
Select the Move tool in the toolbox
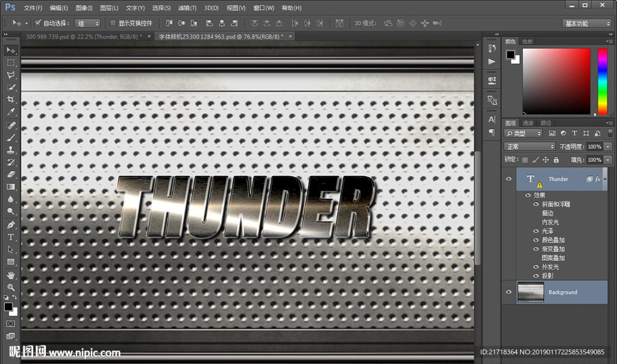[11, 51]
